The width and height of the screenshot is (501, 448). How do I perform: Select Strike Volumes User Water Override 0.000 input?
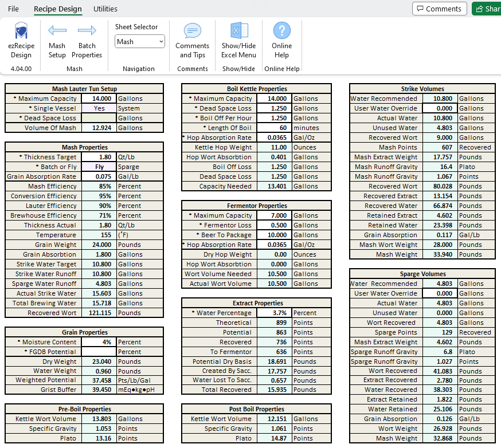(440, 108)
